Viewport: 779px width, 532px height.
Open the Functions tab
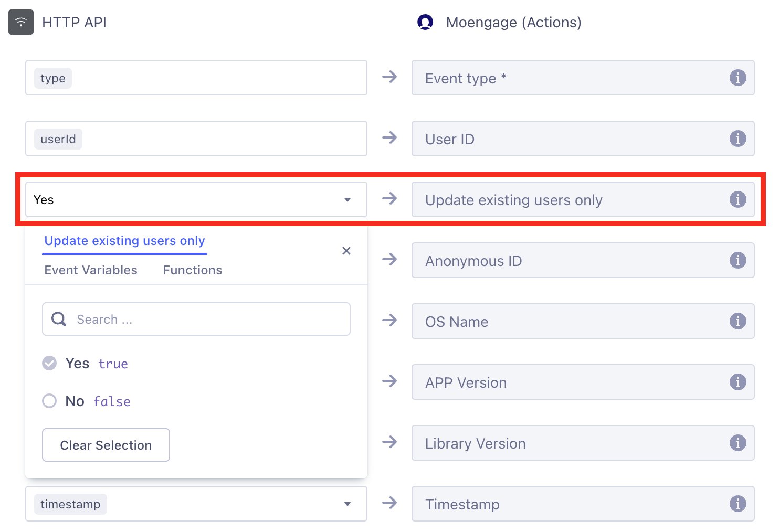click(193, 270)
